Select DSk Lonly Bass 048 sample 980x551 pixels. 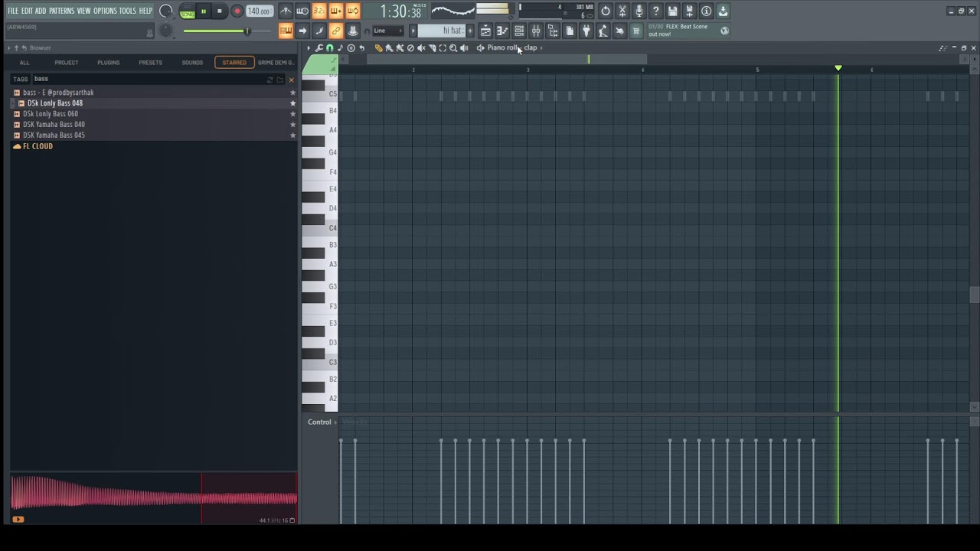(x=55, y=103)
